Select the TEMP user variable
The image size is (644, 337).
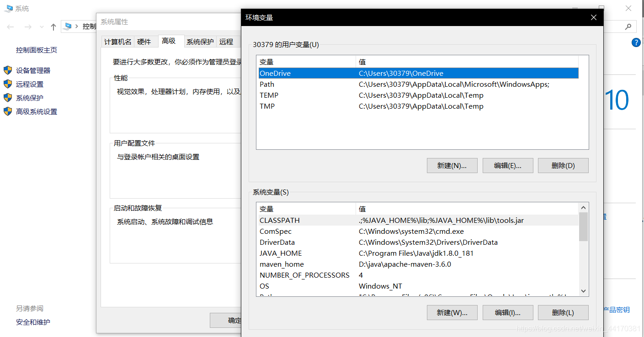point(418,95)
